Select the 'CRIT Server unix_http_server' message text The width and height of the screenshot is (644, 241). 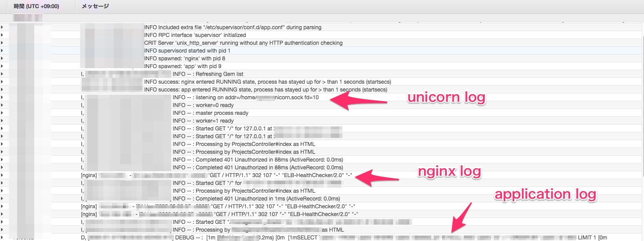point(243,43)
